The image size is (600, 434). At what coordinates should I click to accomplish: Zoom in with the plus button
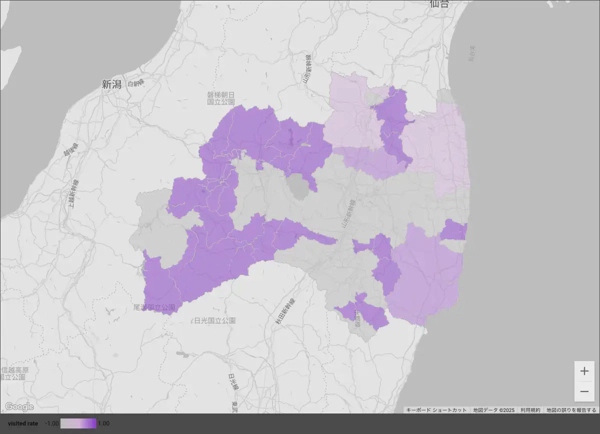point(584,371)
